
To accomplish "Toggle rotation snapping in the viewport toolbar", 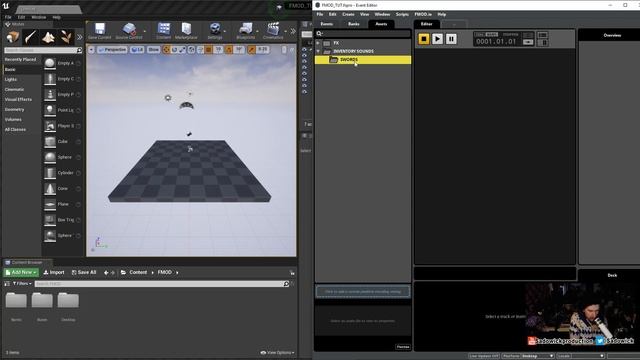I will pos(229,50).
